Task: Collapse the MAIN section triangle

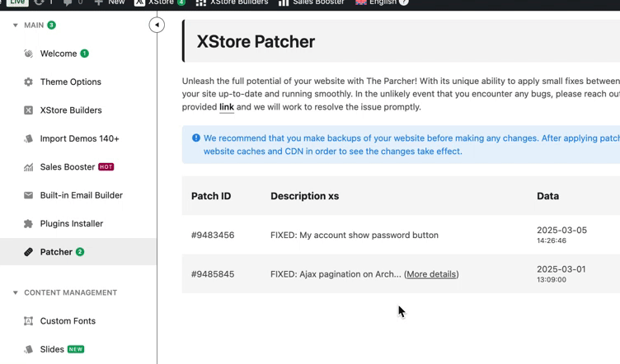Action: click(x=16, y=26)
